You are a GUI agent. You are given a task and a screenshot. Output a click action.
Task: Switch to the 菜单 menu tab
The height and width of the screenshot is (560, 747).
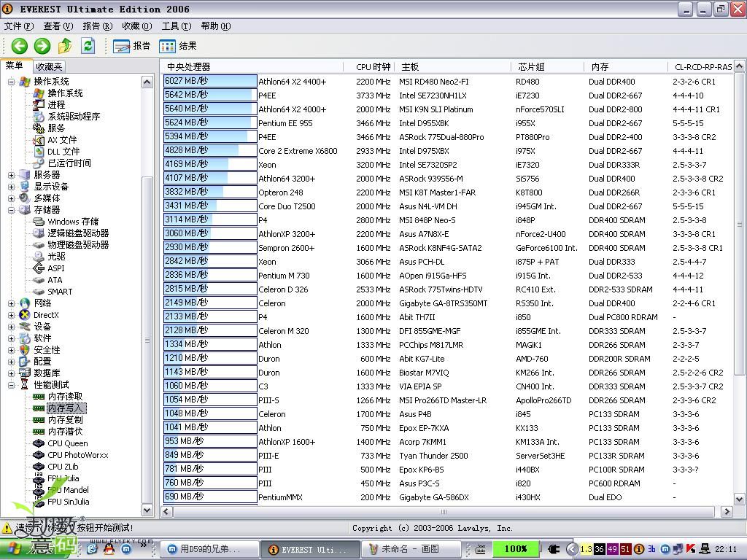pyautogui.click(x=15, y=66)
